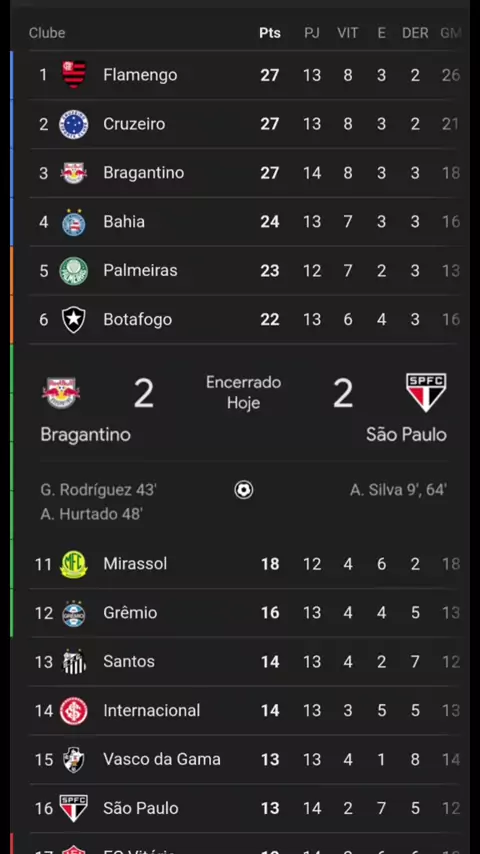The height and width of the screenshot is (854, 480).
Task: Click the Bahia club crest
Action: 74,222
